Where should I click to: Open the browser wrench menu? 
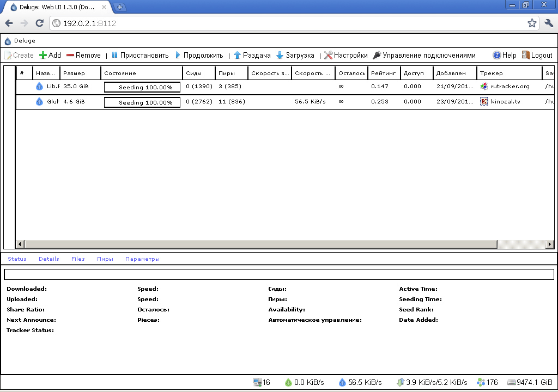click(549, 23)
